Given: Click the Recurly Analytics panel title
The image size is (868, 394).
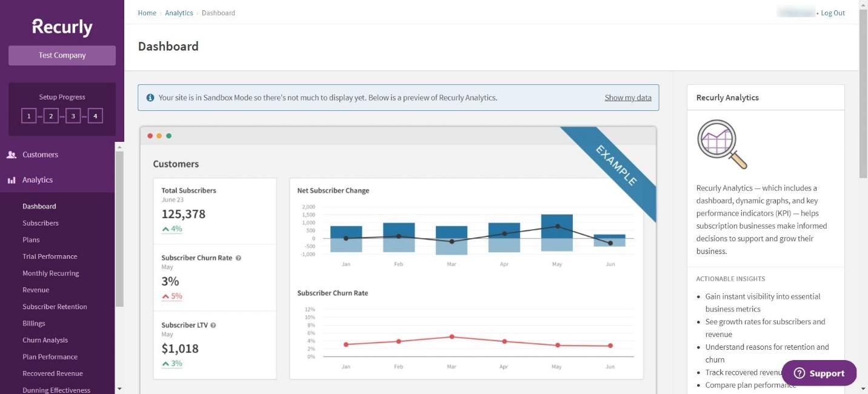Looking at the screenshot, I should [727, 98].
